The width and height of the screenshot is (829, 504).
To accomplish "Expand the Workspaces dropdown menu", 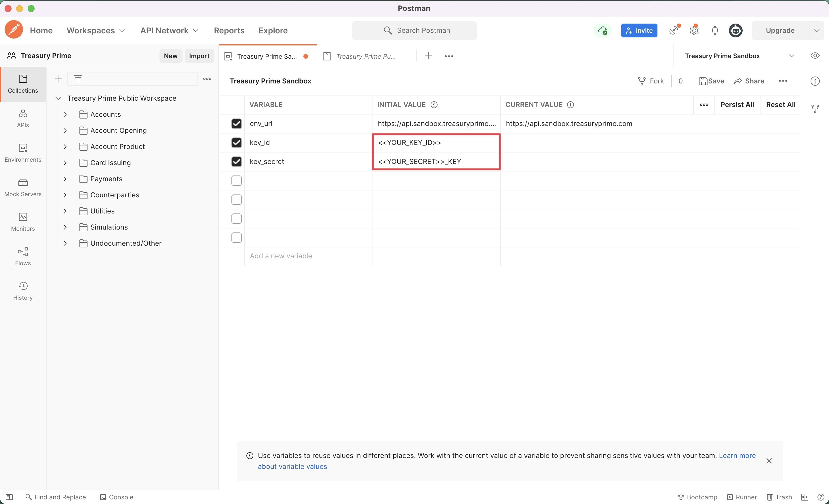I will (96, 30).
